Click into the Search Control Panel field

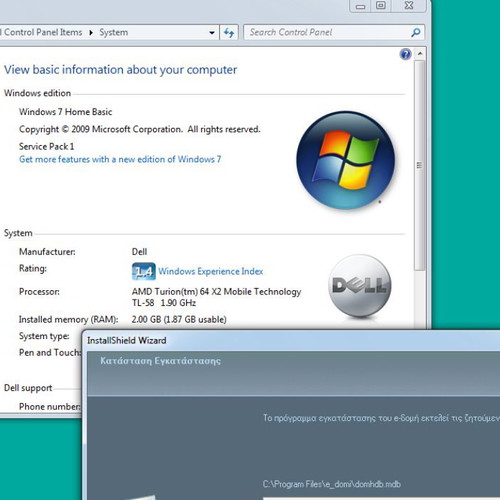[328, 32]
